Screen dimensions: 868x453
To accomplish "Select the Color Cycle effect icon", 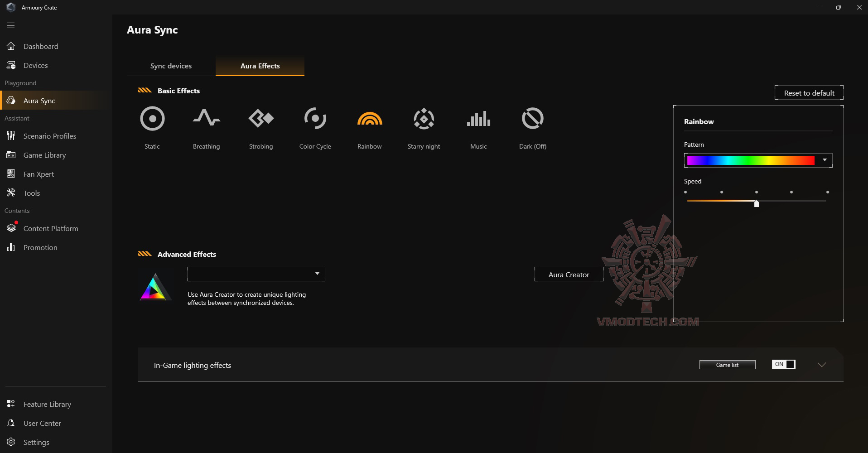I will coord(315,119).
